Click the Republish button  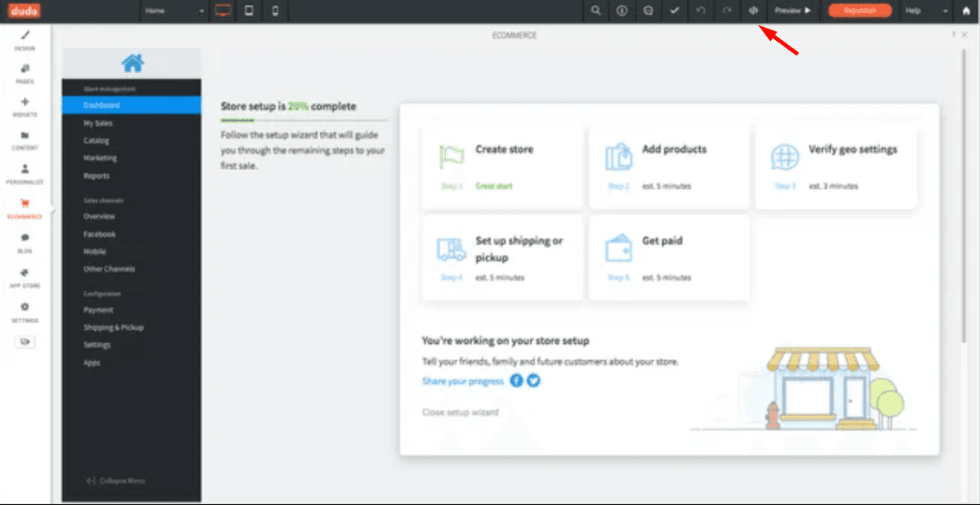point(860,11)
